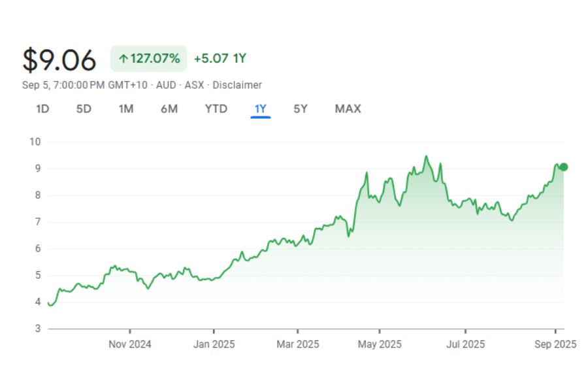Click the ASX exchange label

coord(194,85)
